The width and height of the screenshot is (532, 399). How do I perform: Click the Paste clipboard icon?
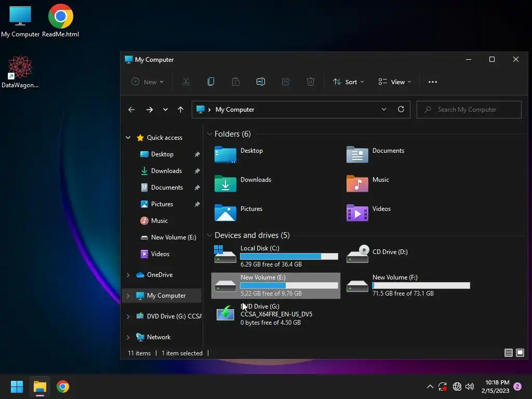(236, 82)
